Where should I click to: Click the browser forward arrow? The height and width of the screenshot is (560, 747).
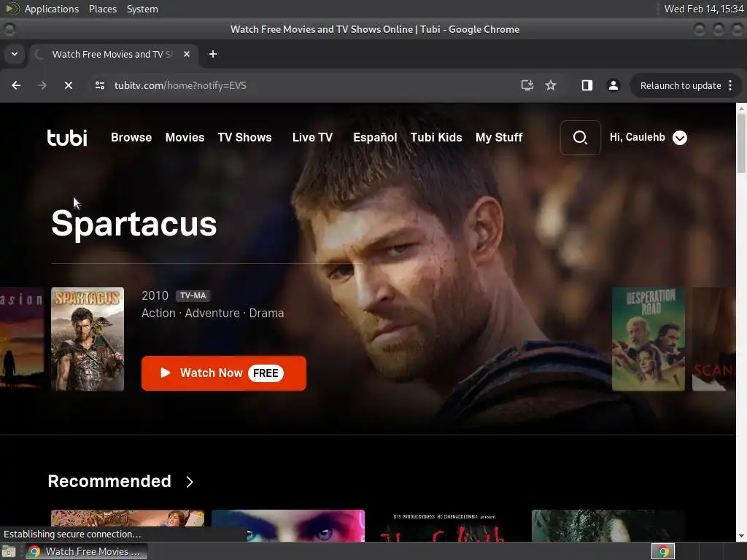click(42, 86)
